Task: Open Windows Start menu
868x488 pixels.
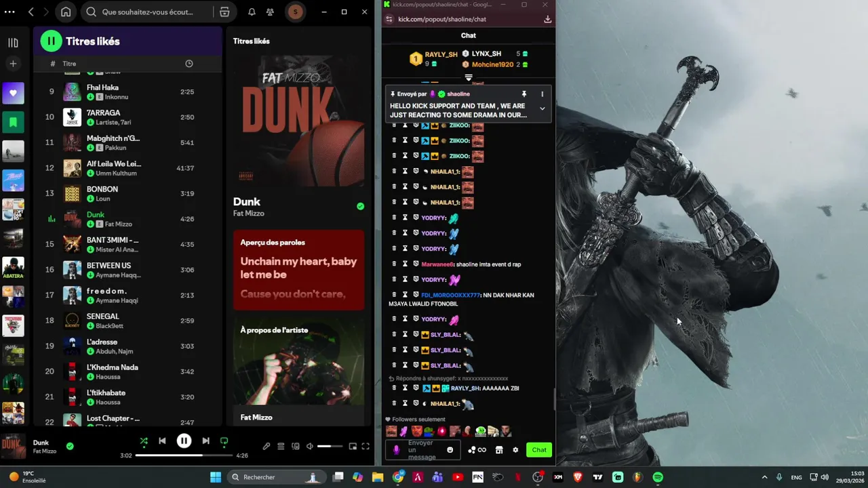Action: click(216, 477)
